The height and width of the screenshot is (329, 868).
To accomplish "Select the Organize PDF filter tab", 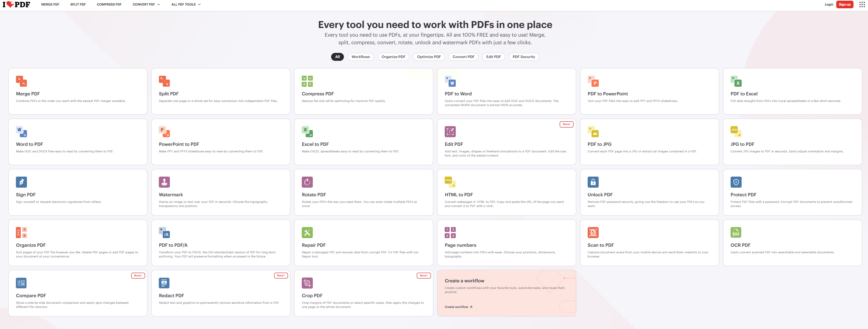I will pyautogui.click(x=393, y=57).
